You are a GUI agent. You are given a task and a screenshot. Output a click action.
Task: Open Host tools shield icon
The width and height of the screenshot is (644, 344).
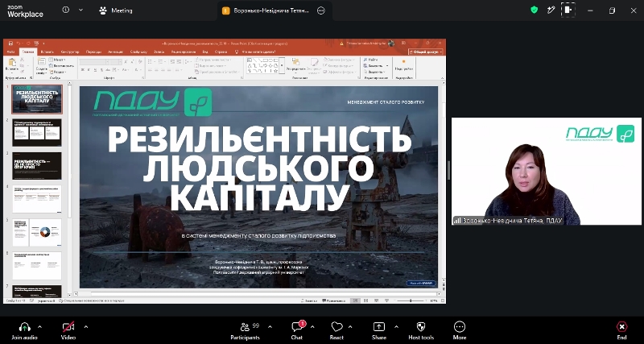(421, 327)
